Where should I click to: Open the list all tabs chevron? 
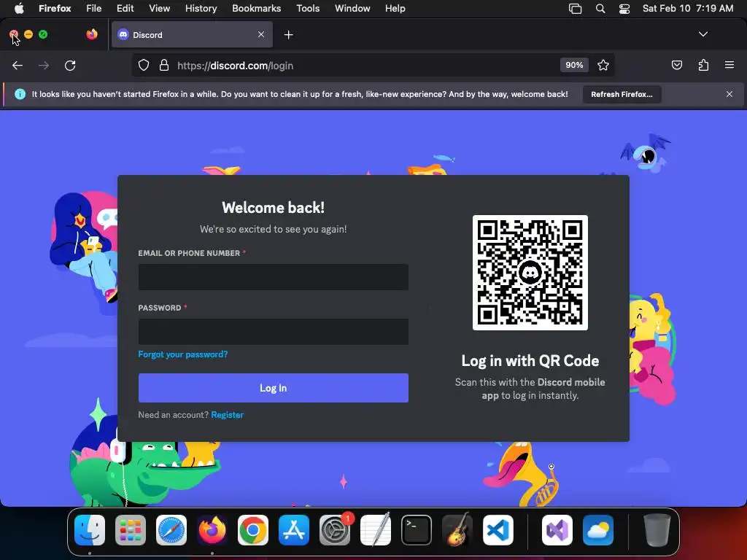pos(703,34)
